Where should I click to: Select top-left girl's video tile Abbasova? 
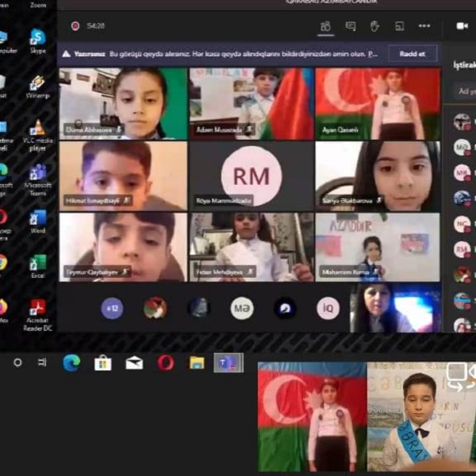[123, 104]
